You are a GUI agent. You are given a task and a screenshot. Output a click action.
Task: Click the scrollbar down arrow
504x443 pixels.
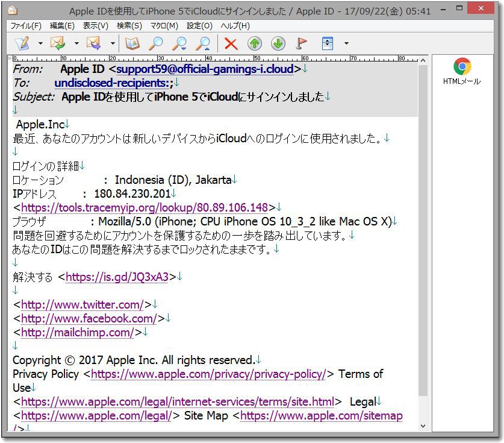point(423,426)
